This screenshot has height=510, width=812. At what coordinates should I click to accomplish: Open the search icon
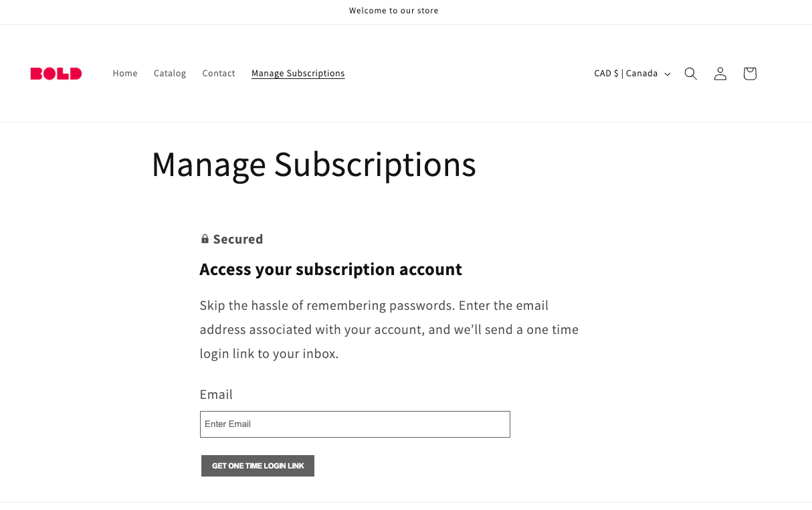[x=690, y=74]
